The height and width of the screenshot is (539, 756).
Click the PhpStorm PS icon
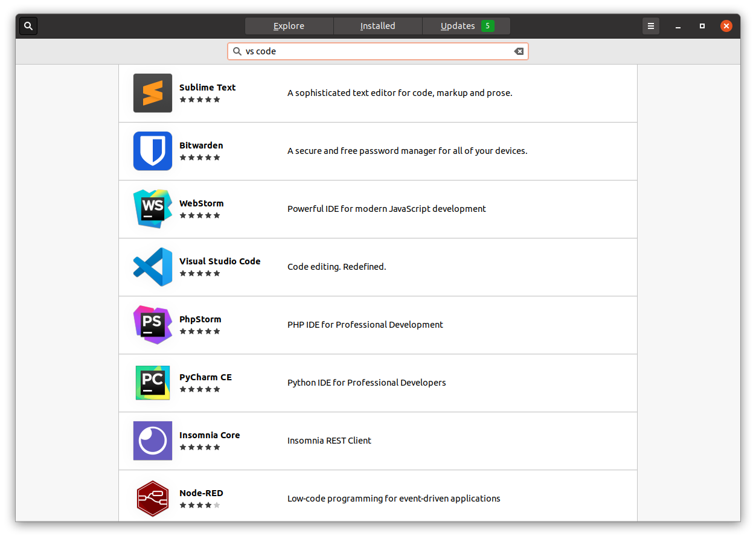[x=153, y=325]
